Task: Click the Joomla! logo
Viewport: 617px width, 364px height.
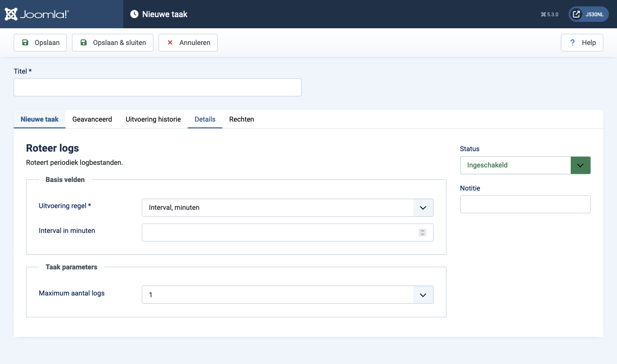Action: [37, 14]
